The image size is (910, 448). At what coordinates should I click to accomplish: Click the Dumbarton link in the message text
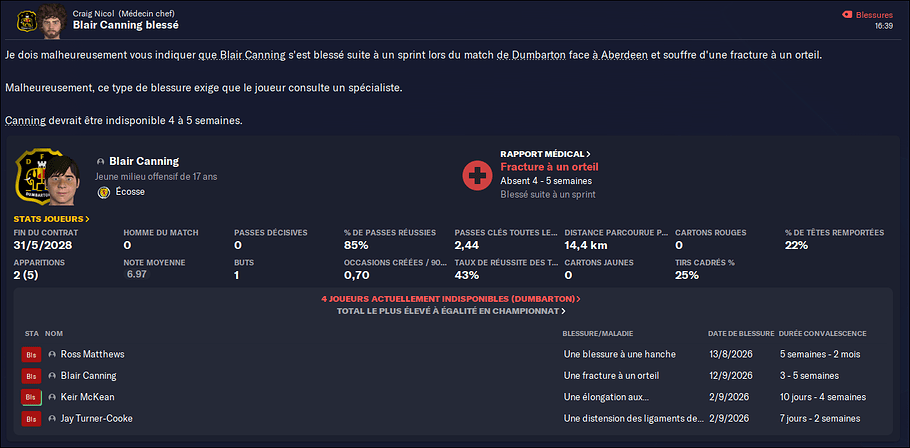tap(539, 56)
